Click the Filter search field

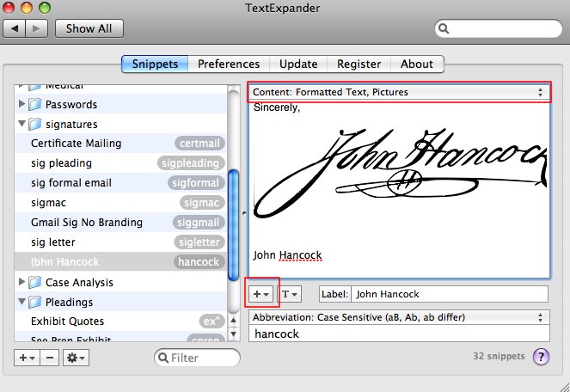(x=198, y=358)
